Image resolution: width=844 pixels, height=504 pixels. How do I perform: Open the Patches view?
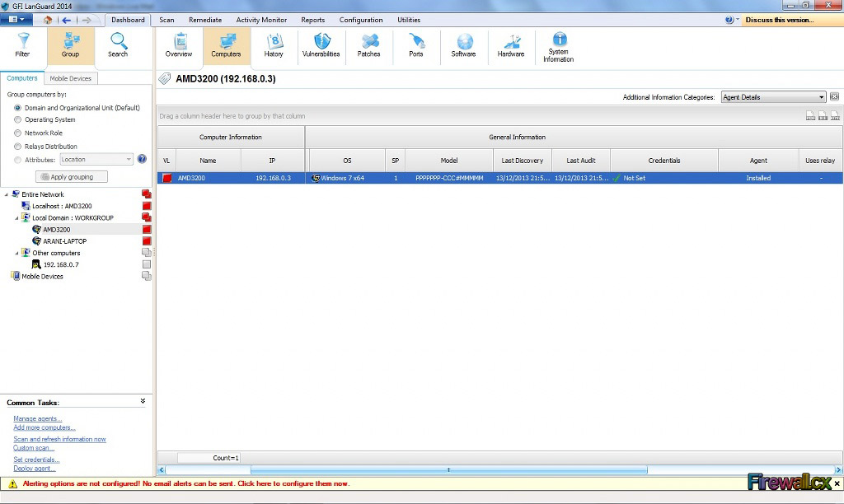368,46
